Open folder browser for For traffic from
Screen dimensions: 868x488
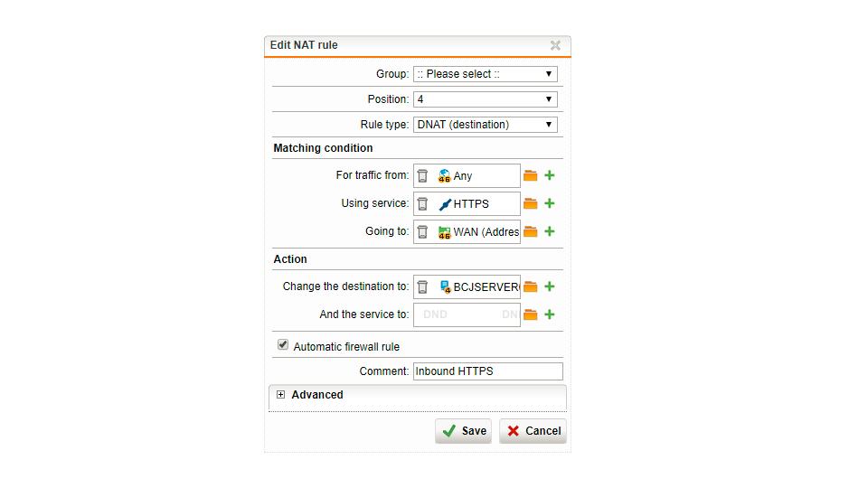(531, 175)
